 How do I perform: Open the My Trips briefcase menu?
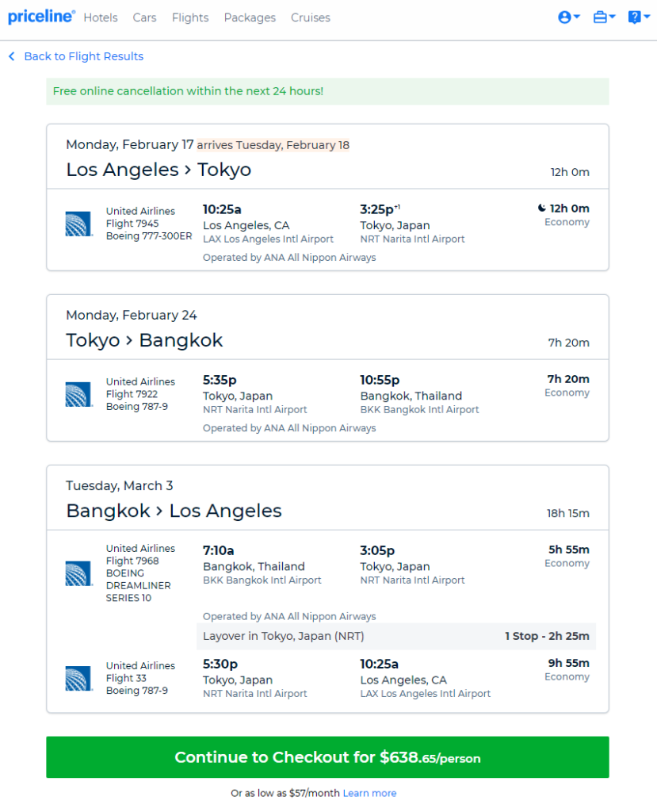pyautogui.click(x=604, y=17)
